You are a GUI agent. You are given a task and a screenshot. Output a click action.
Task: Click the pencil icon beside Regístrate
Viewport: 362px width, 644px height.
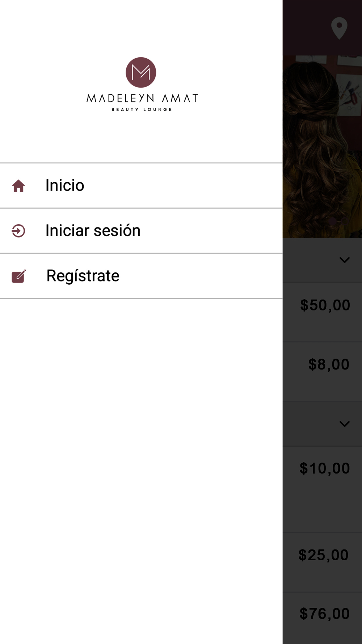point(19,276)
